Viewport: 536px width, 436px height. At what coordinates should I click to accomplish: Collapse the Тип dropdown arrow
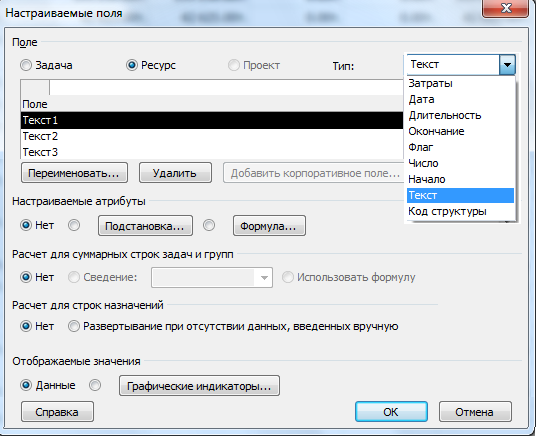507,64
